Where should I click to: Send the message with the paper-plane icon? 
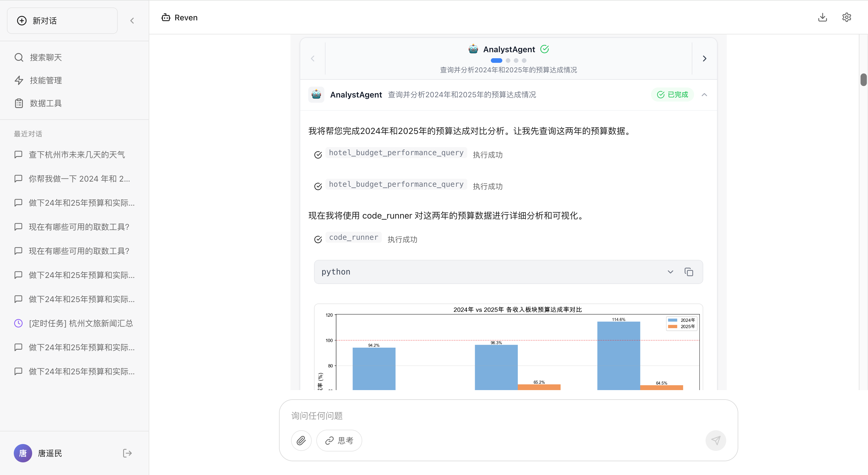pos(716,440)
